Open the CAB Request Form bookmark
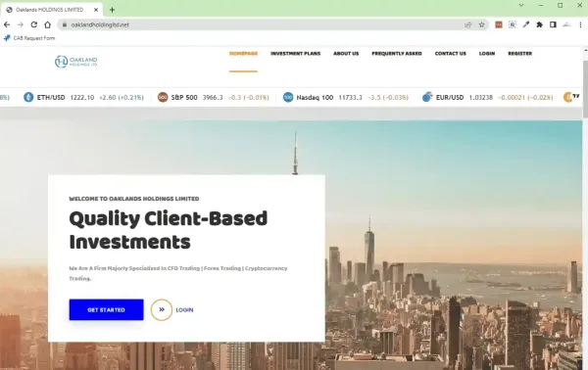This screenshot has width=588, height=370. click(29, 38)
